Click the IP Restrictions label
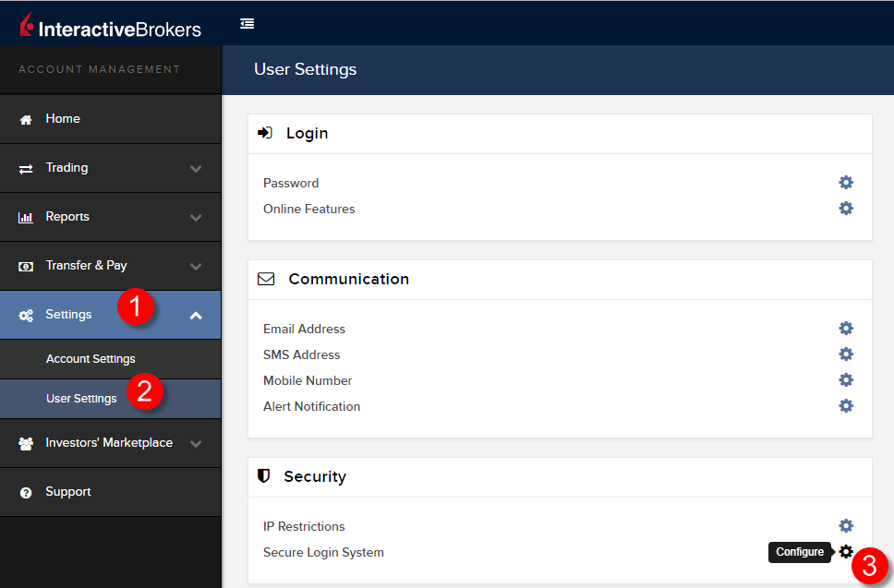Viewport: 894px width, 588px height. click(304, 526)
